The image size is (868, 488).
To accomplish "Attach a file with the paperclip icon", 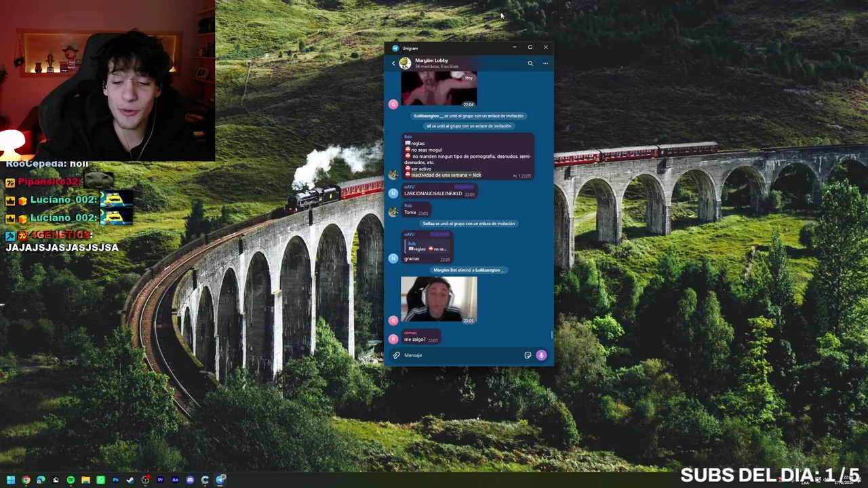I will 396,355.
